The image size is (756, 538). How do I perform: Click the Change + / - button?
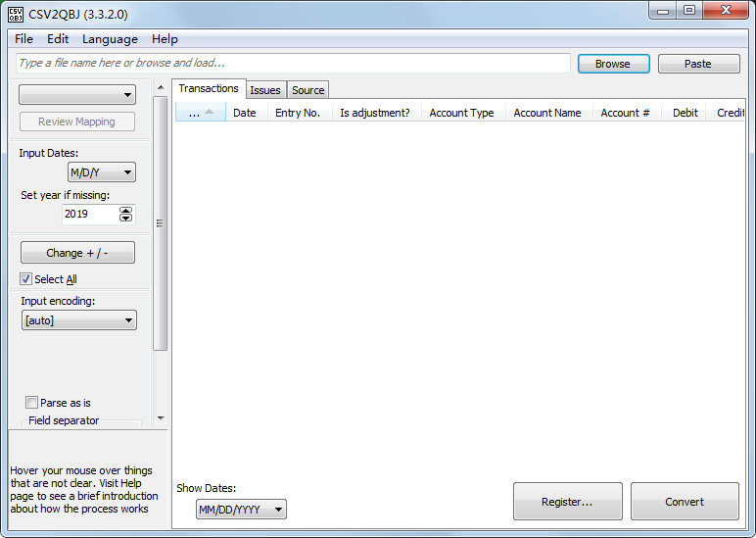pos(77,253)
